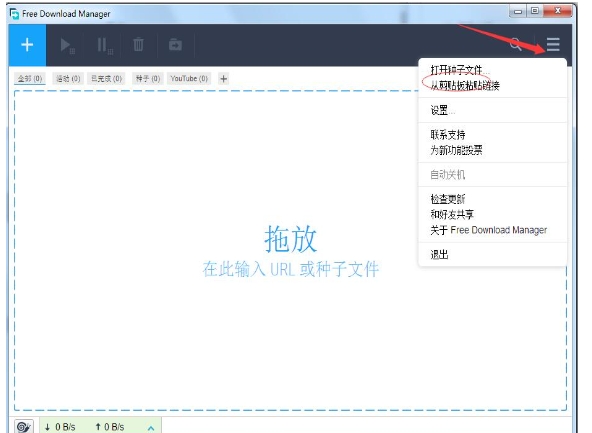Select the 全部 (0) tab
Viewport: 592px width, 433px height.
click(30, 79)
